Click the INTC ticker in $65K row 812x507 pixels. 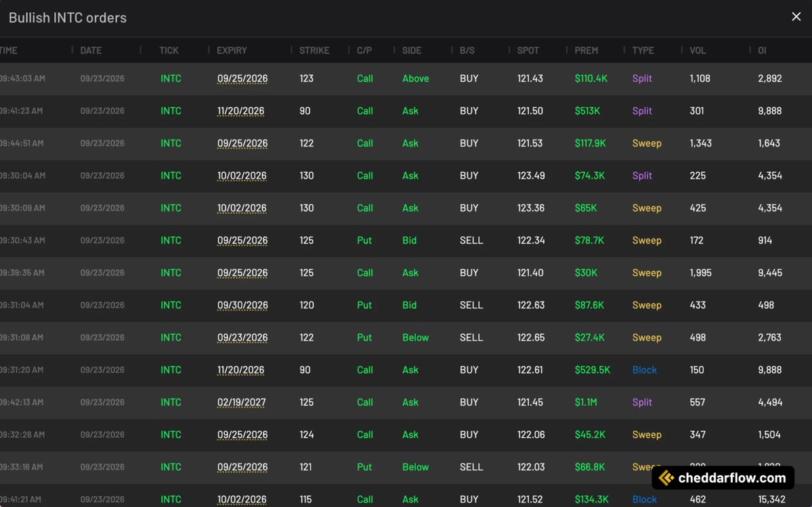click(x=171, y=208)
